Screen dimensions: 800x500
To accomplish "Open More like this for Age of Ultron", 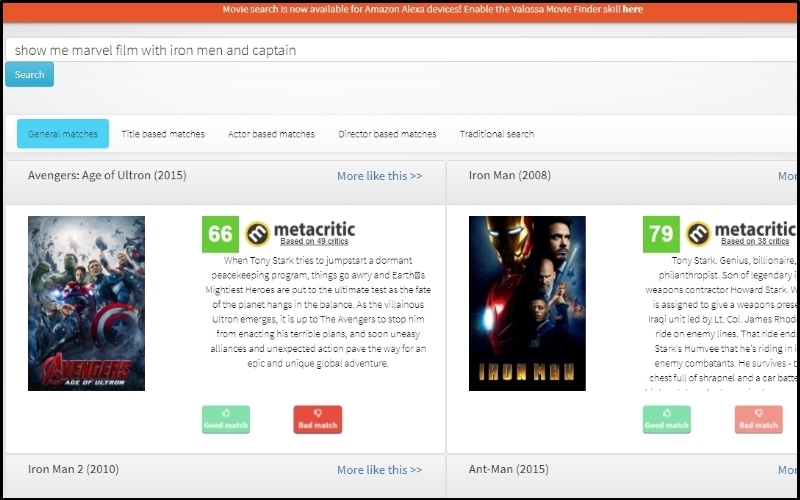I will [379, 176].
